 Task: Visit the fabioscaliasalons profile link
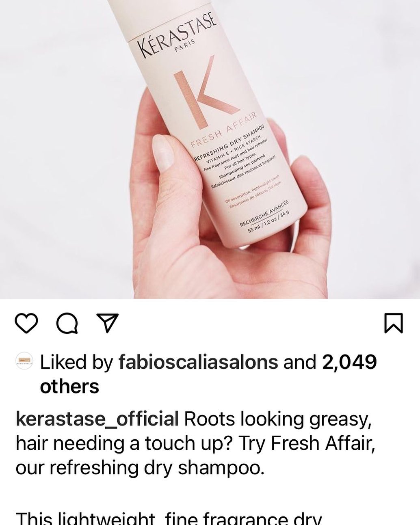198,362
